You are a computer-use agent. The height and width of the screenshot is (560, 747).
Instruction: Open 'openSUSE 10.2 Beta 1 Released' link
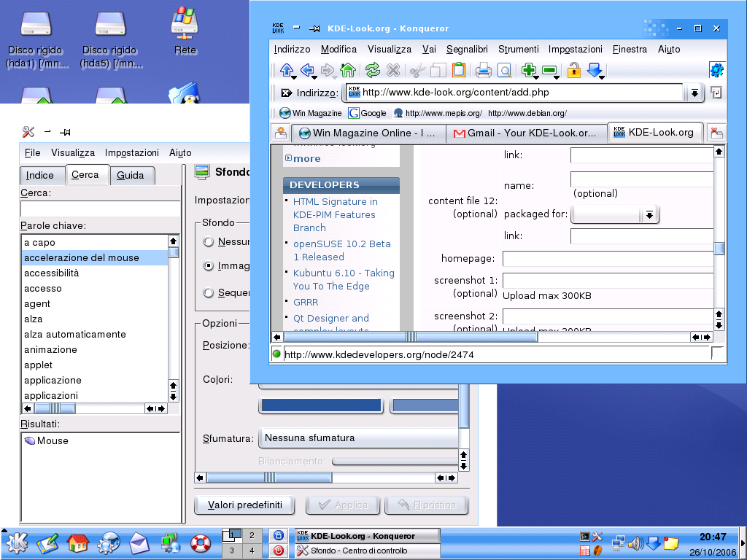341,251
